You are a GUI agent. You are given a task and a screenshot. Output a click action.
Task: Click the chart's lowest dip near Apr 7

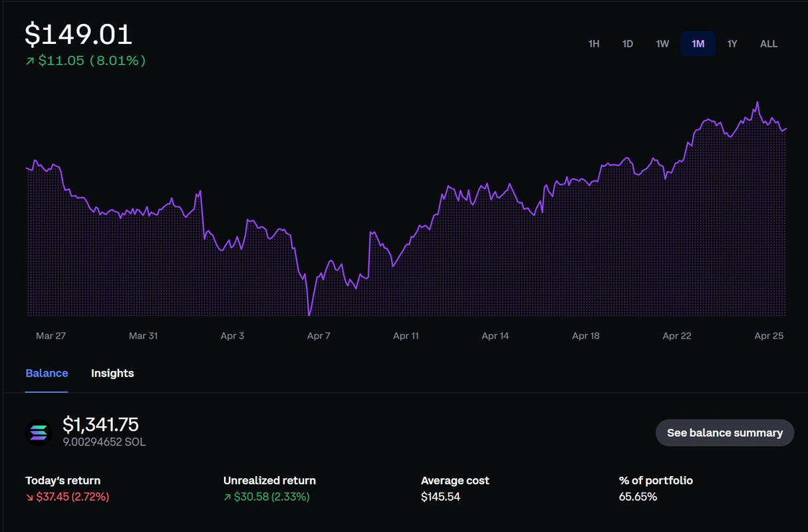tap(309, 314)
